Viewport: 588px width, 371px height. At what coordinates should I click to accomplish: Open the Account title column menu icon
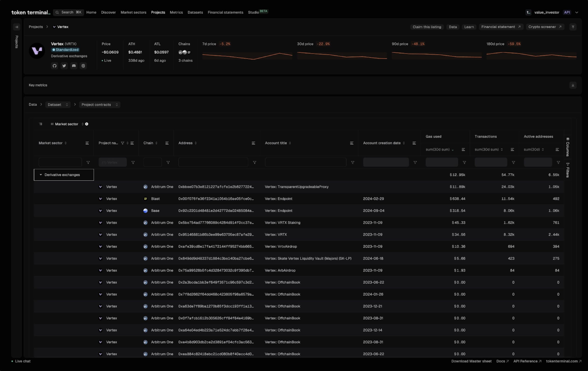pos(351,143)
